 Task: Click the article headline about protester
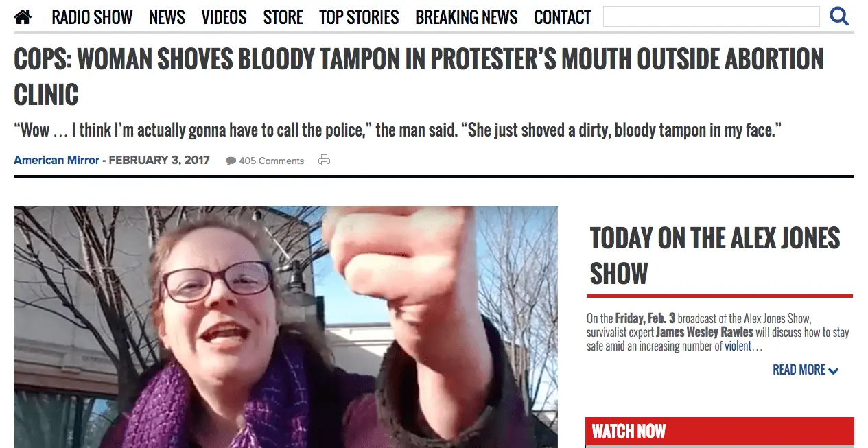[419, 78]
